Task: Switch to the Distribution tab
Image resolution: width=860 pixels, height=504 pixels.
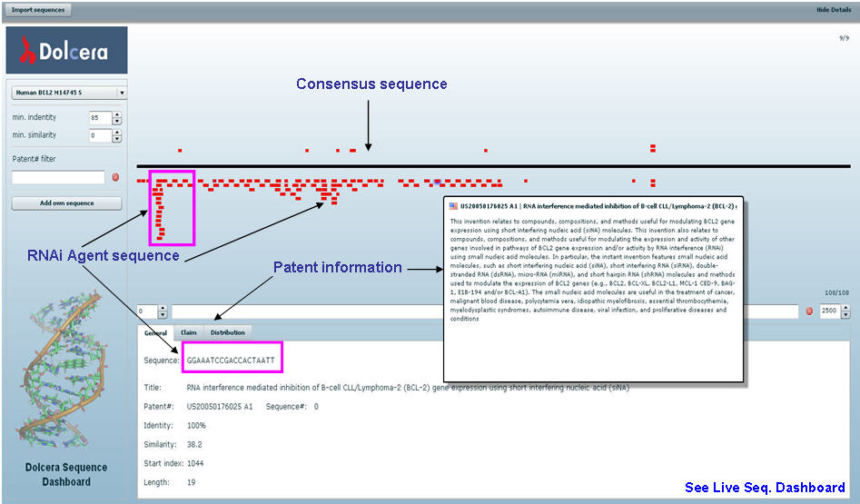Action: tap(227, 332)
